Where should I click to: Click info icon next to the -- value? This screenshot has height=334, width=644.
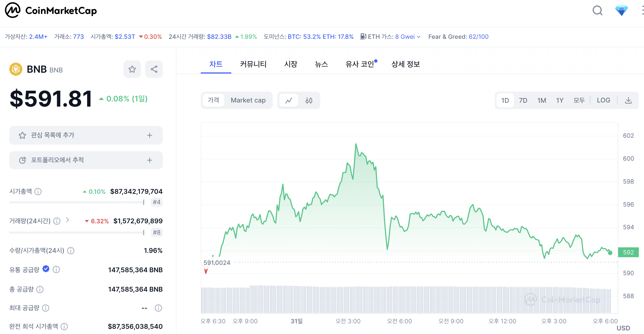point(158,308)
